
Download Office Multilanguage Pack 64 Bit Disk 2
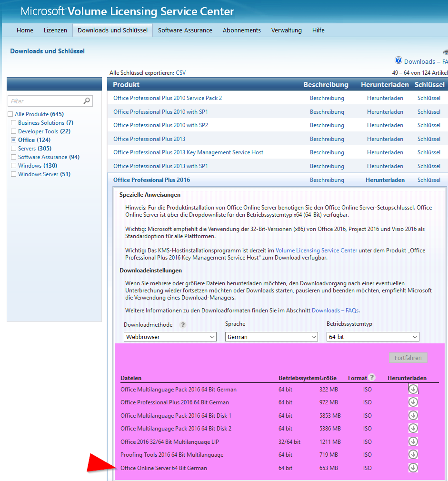(x=413, y=428)
